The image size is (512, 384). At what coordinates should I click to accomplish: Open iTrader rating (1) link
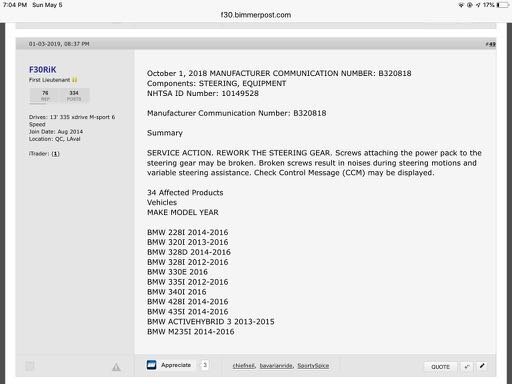55,154
